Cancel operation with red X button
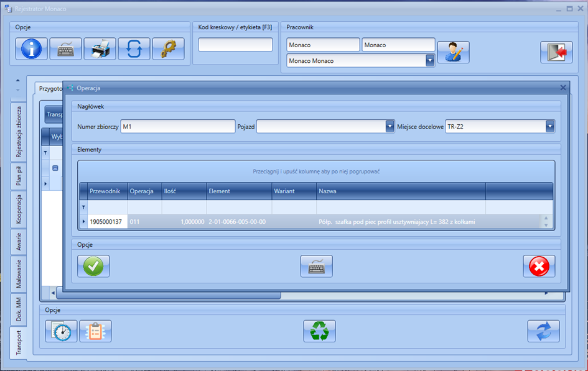 pyautogui.click(x=538, y=266)
